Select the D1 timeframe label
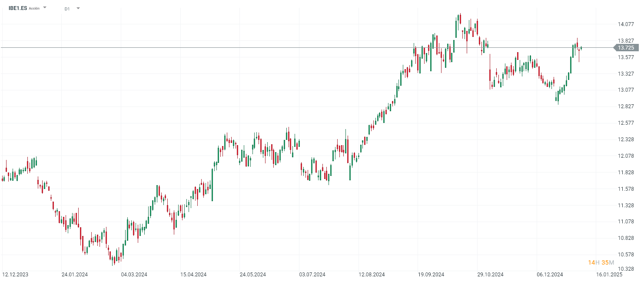Image resolution: width=644 pixels, height=282 pixels. tap(67, 9)
